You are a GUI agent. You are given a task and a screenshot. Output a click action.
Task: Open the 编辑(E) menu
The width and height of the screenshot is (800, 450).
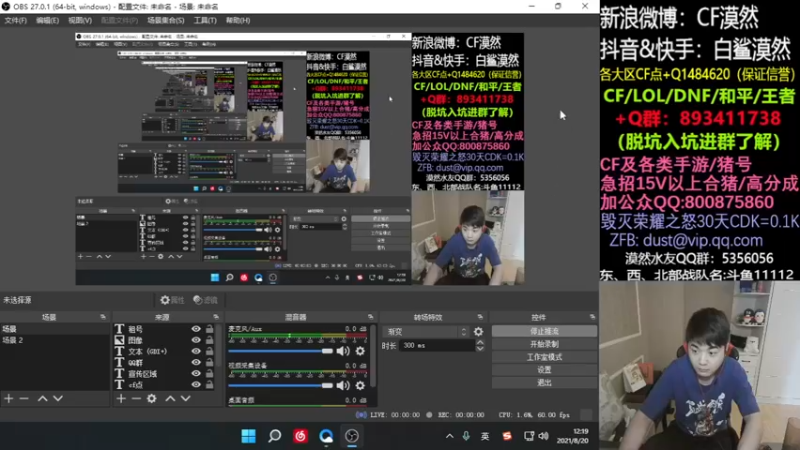pos(47,20)
